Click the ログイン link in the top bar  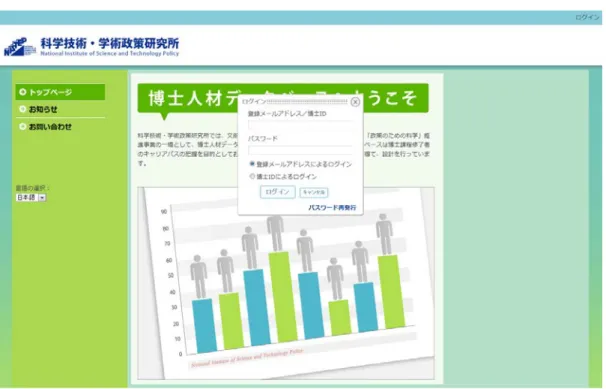pos(587,17)
